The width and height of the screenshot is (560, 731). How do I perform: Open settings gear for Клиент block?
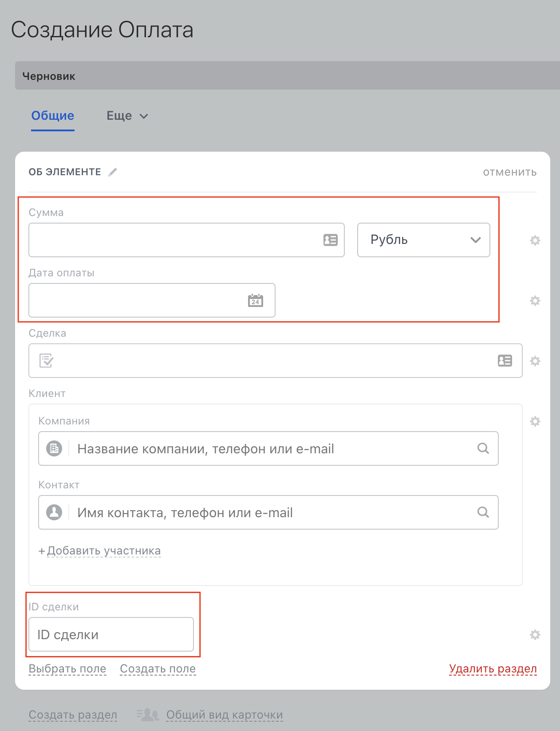pyautogui.click(x=535, y=421)
